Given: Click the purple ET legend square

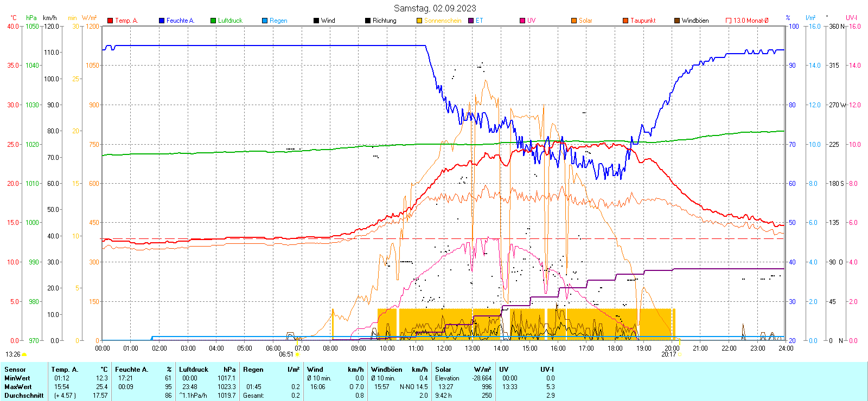Looking at the screenshot, I should (471, 21).
